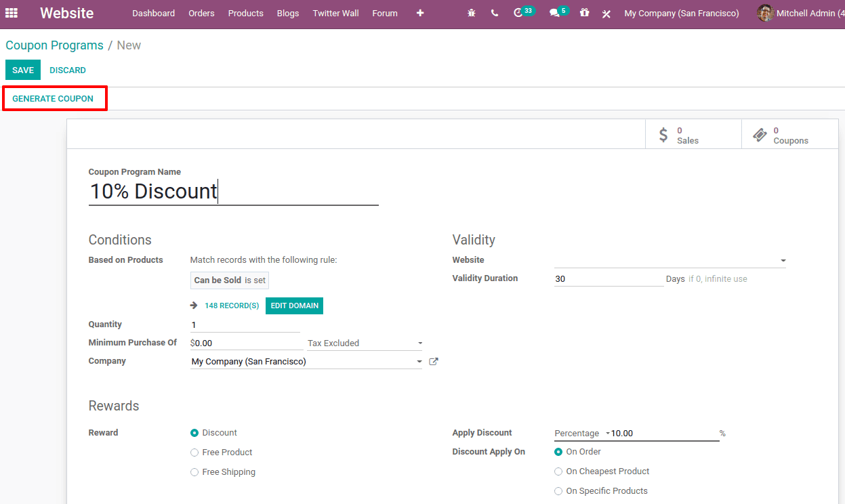Click the arrow icon before 148 RECORD(S)
The image size is (845, 504).
(194, 306)
